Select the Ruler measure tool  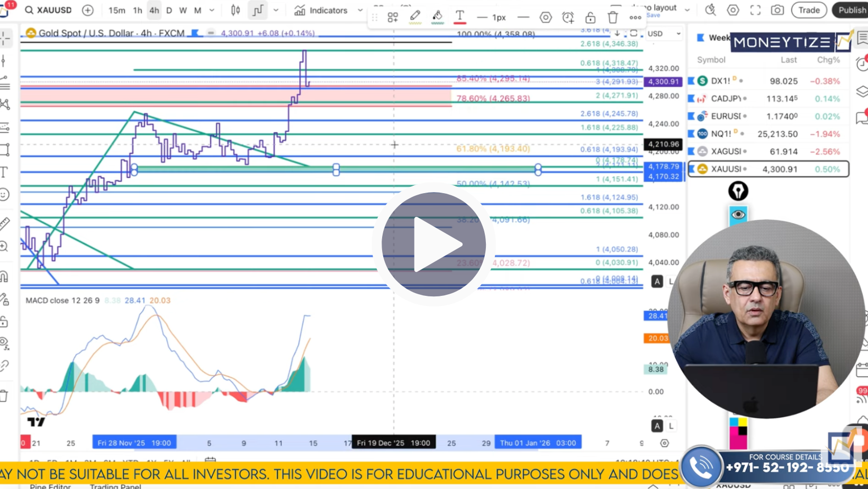tap(6, 223)
